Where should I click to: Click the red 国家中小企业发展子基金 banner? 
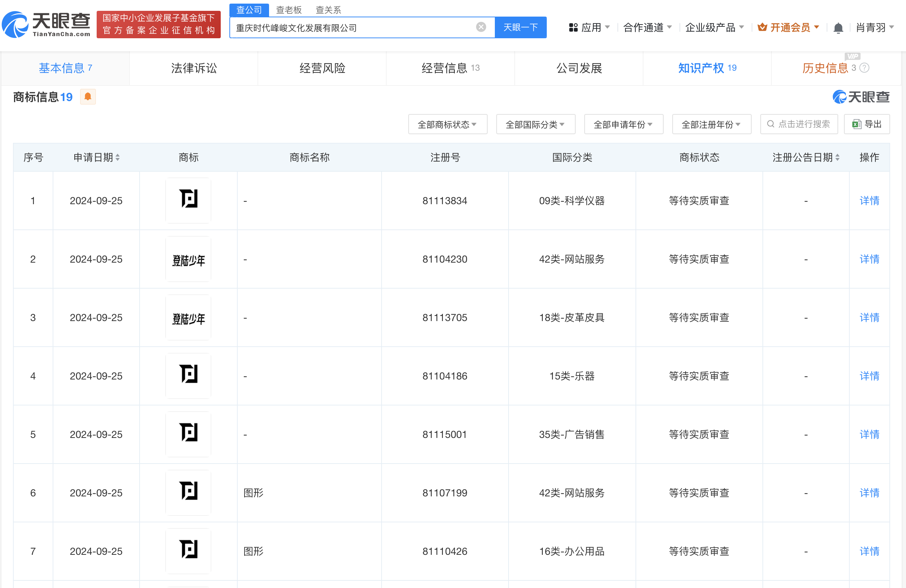pos(159,25)
